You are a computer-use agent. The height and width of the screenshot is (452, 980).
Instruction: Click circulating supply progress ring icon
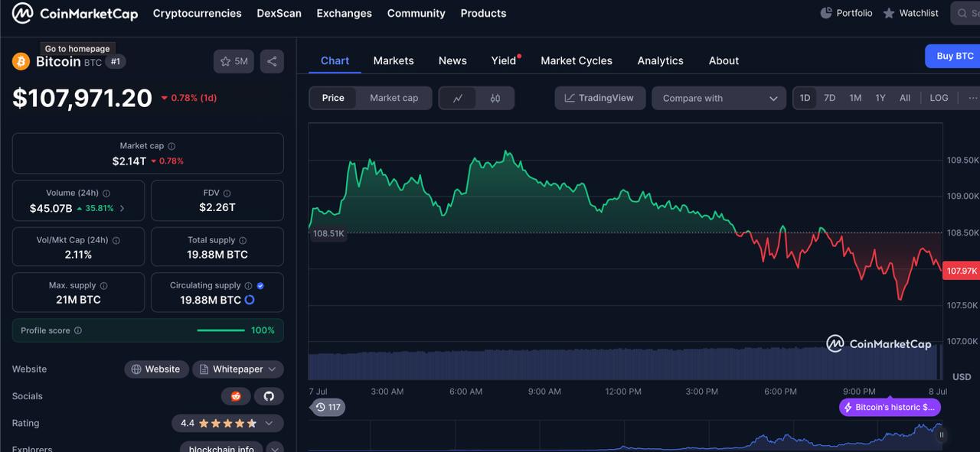click(250, 300)
